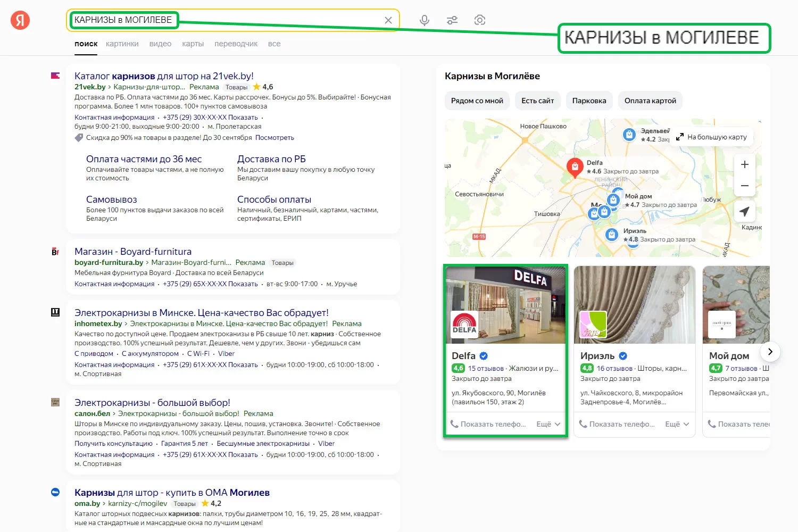Click the Yandex logo icon
Screen dimensions: 798x532
(x=20, y=20)
